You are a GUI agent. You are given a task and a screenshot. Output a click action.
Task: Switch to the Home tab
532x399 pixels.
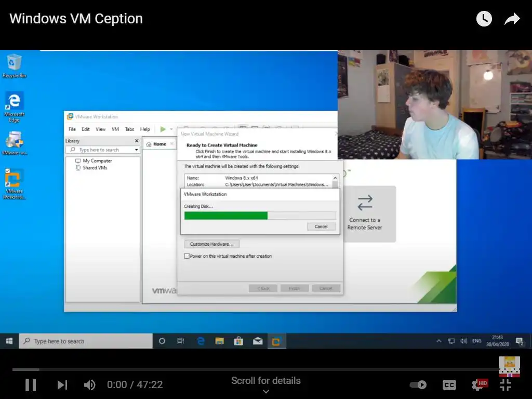click(x=159, y=144)
